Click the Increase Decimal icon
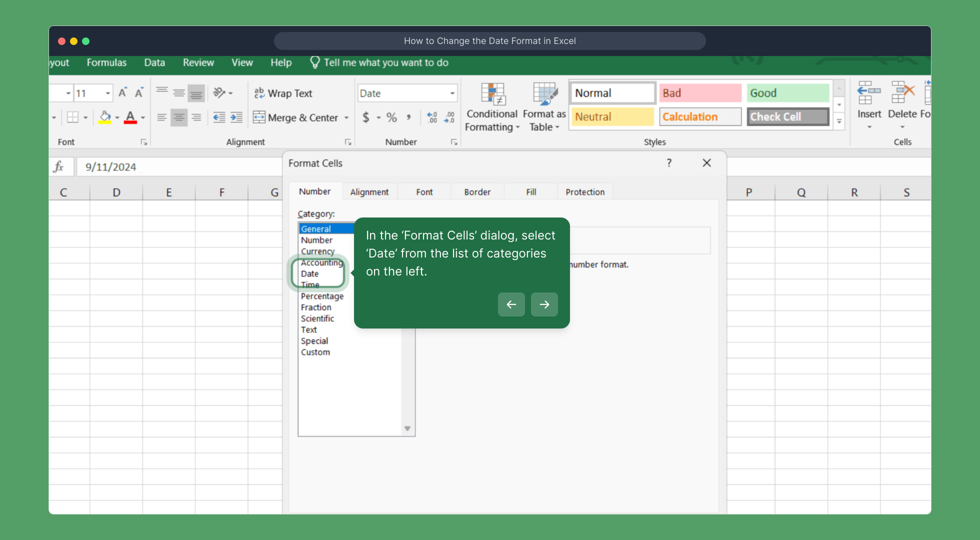The image size is (980, 540). coord(432,117)
